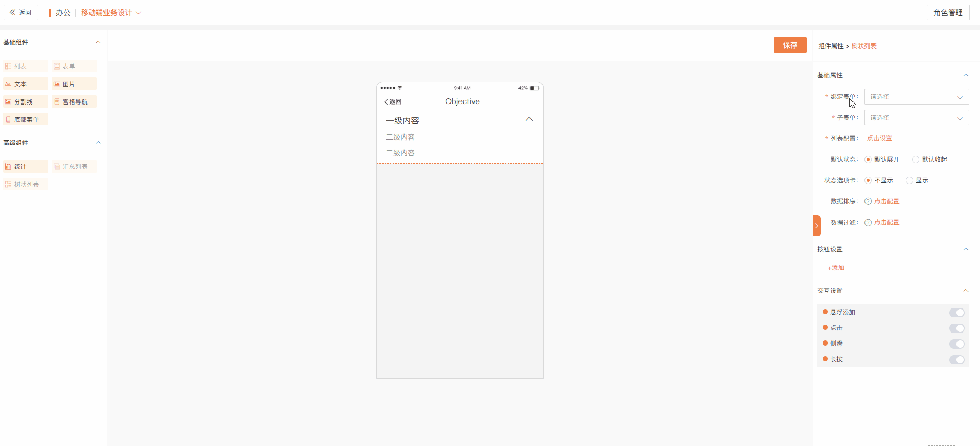
Task: Select the 统计 statistics component
Action: (25, 167)
